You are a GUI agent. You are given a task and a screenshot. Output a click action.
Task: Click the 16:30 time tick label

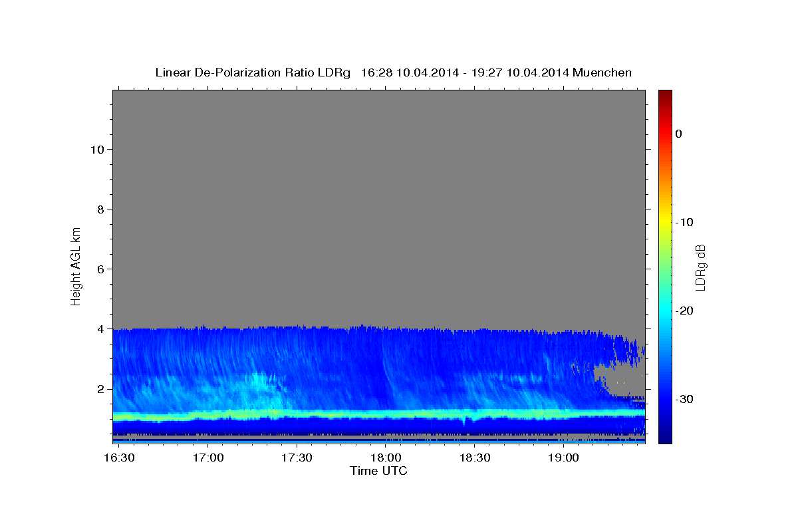[119, 458]
